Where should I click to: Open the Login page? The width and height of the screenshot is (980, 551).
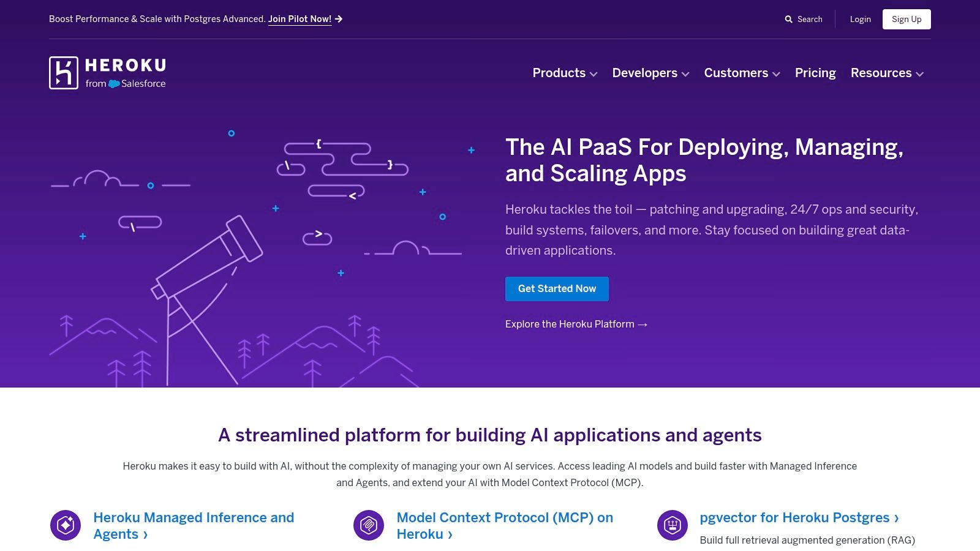click(860, 20)
